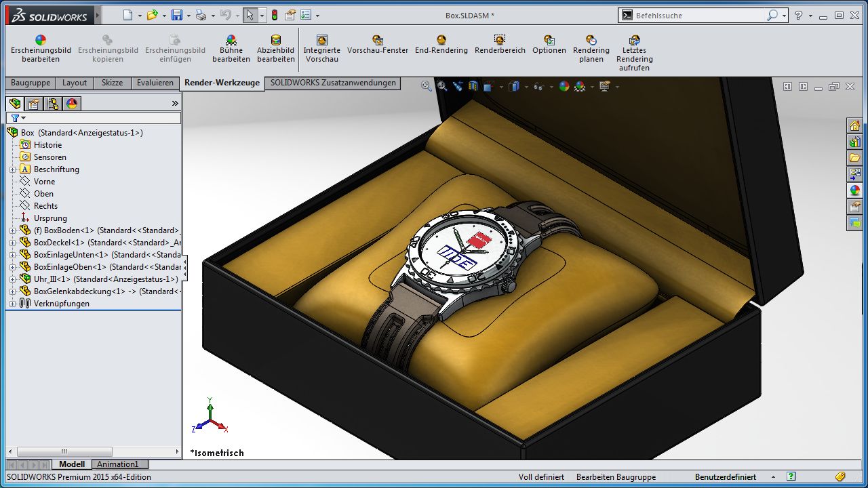Screen dimensions: 868x488
Task: Switch to the Evaluieren tab
Action: [155, 83]
